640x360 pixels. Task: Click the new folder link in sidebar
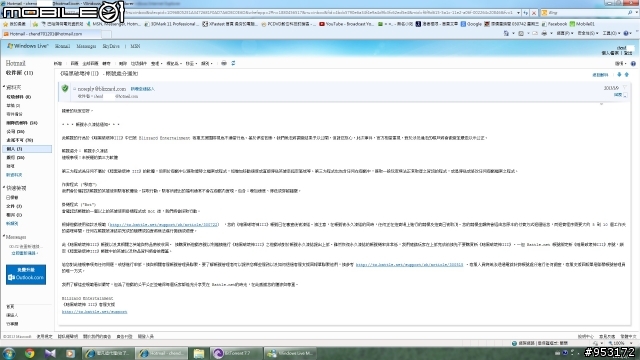point(14,175)
